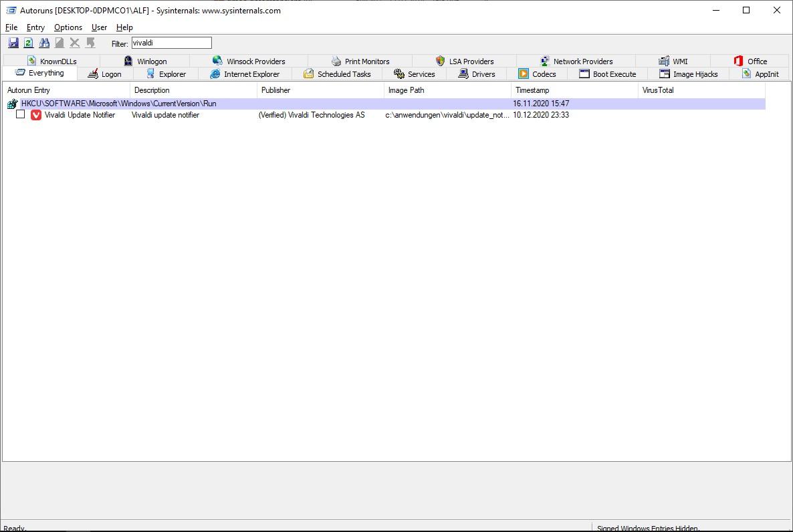The width and height of the screenshot is (793, 532).
Task: Switch to the Scheduled Tasks tab
Action: [337, 74]
